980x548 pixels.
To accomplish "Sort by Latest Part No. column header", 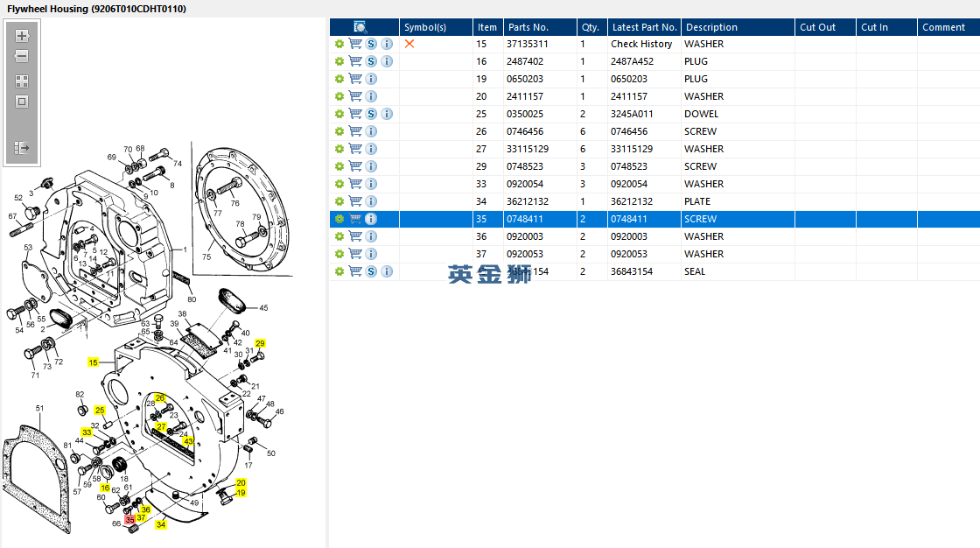I will [644, 27].
